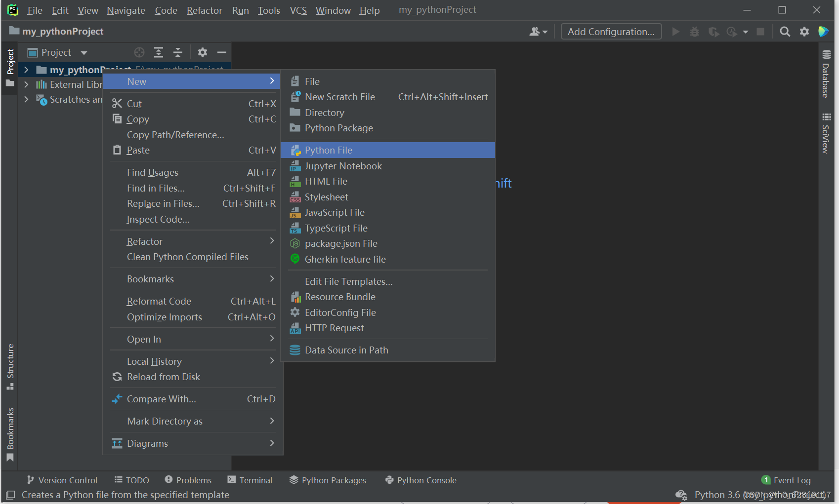
Task: Open IDE settings gear in top toolbar
Action: [x=804, y=32]
